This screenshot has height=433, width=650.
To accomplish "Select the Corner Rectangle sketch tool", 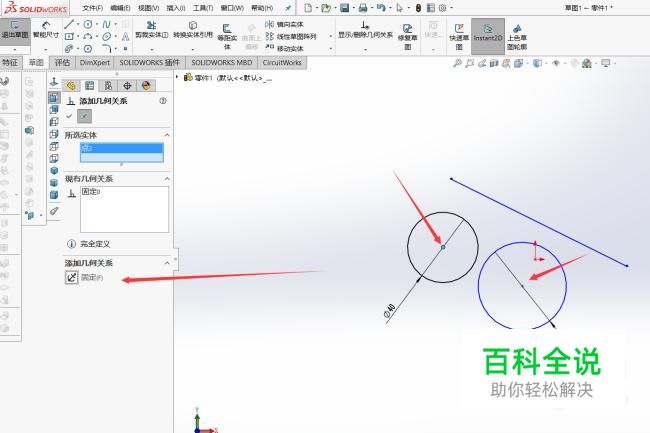I will [69, 36].
